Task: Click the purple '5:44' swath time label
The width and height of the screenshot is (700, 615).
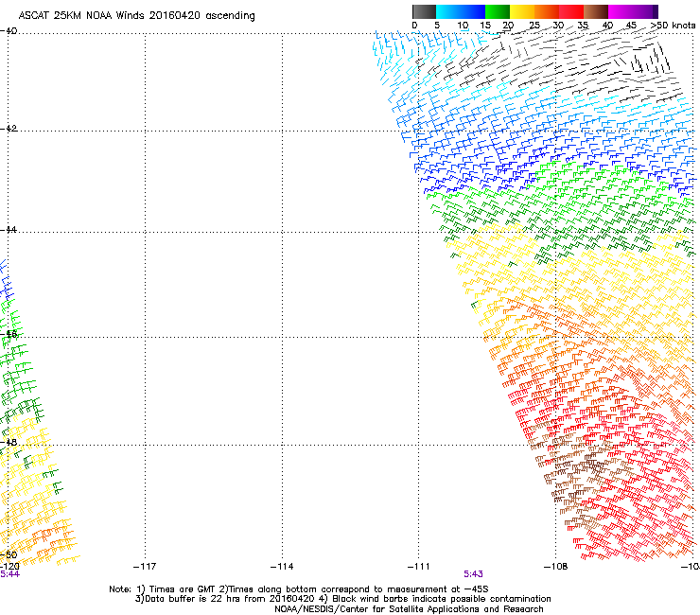Action: coord(9,574)
